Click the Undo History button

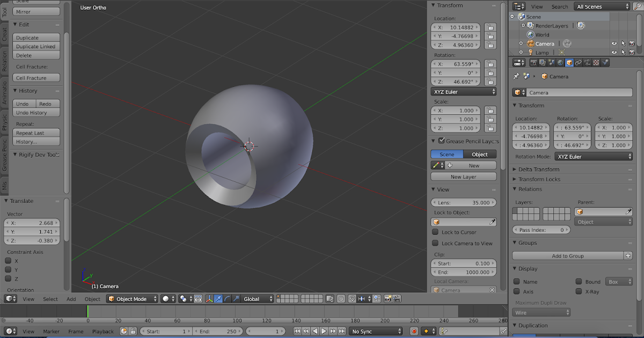[x=35, y=113]
